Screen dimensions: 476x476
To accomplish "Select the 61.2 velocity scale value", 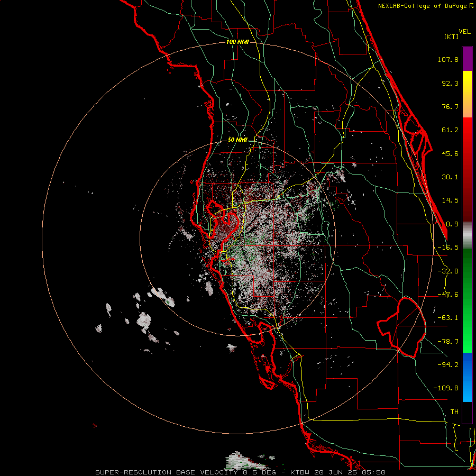I will [x=450, y=130].
